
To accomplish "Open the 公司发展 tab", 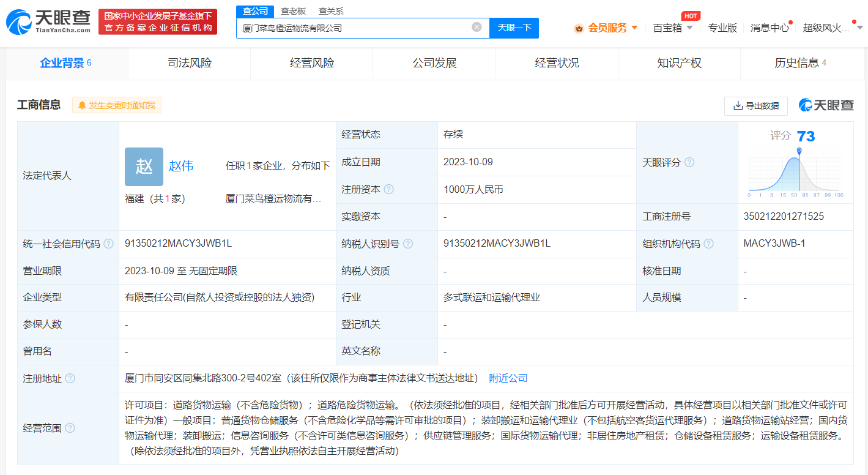I will [x=434, y=63].
